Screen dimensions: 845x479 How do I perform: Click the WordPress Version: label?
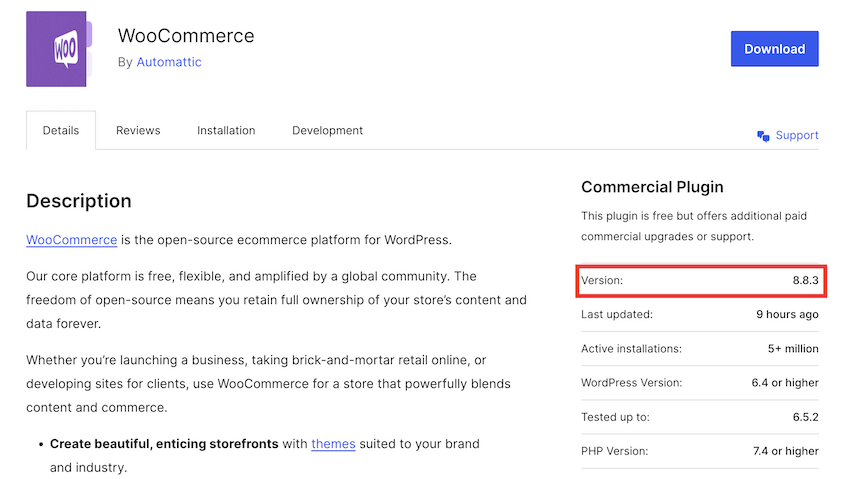pos(631,383)
